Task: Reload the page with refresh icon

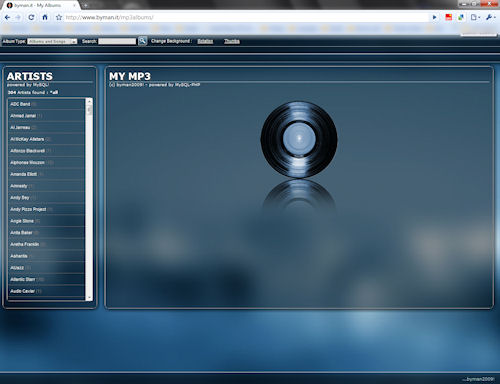Action: coord(31,17)
